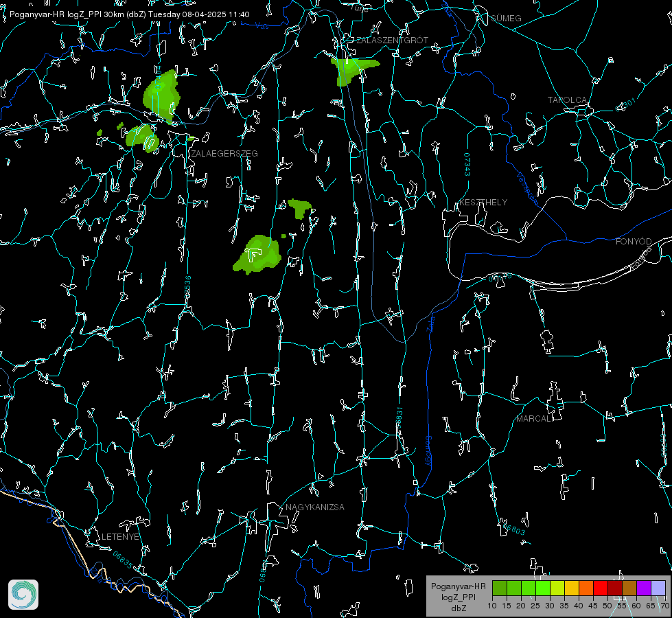The image size is (672, 618).
Task: Click the radar title text header
Action: pyautogui.click(x=130, y=14)
